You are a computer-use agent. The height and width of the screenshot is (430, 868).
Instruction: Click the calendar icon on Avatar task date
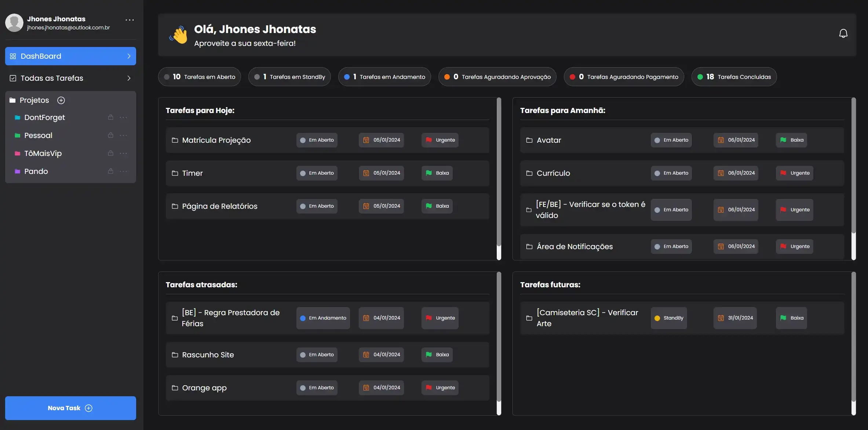[x=721, y=140]
